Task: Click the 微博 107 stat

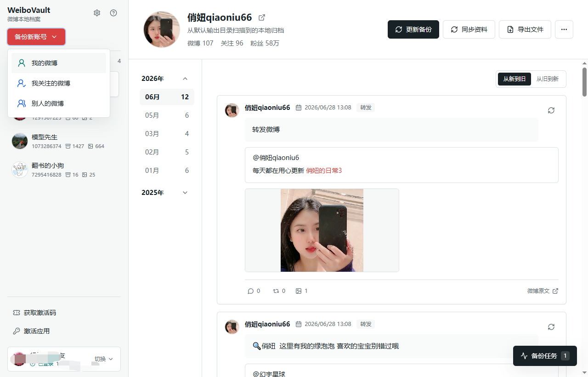Action: 200,43
